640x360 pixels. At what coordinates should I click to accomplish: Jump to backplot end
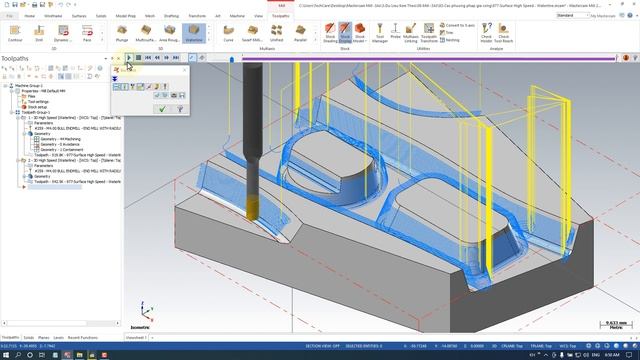(176, 58)
